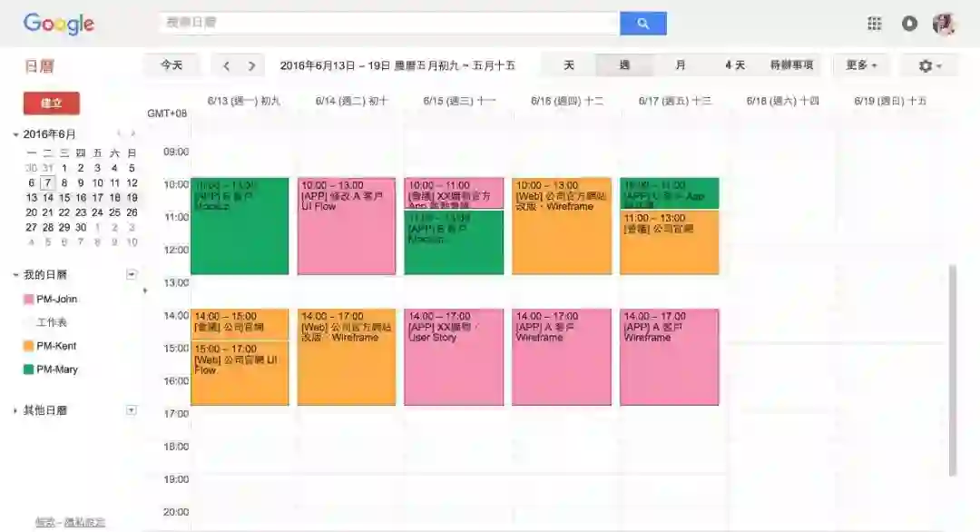Image resolution: width=980 pixels, height=532 pixels.
Task: Select day 7 in mini calendar
Action: [47, 183]
